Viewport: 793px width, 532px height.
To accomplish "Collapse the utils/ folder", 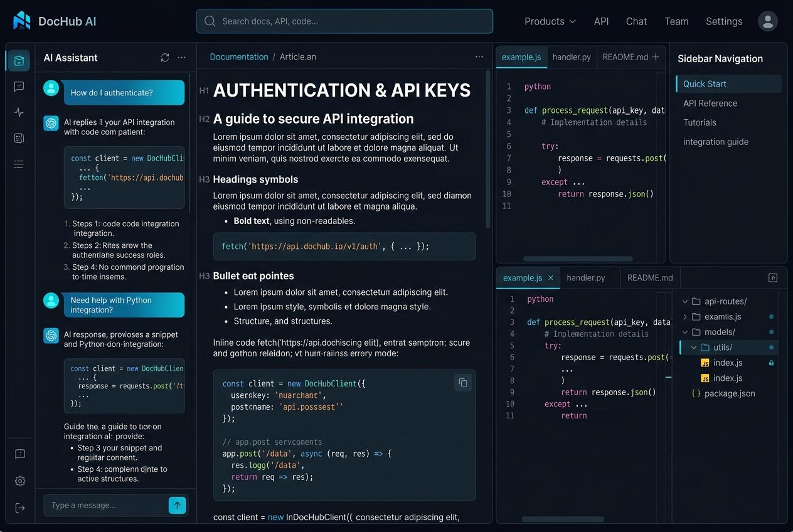I will [x=694, y=347].
